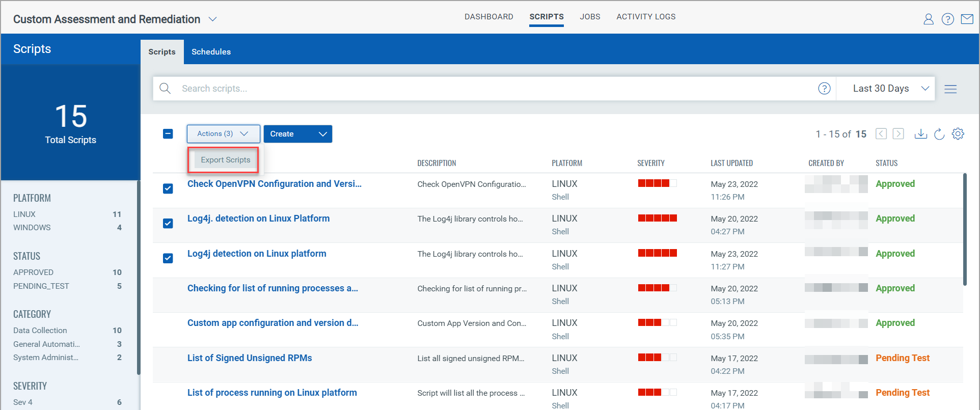Expand the Actions (3) dropdown
Image resolution: width=980 pixels, height=410 pixels.
(223, 134)
